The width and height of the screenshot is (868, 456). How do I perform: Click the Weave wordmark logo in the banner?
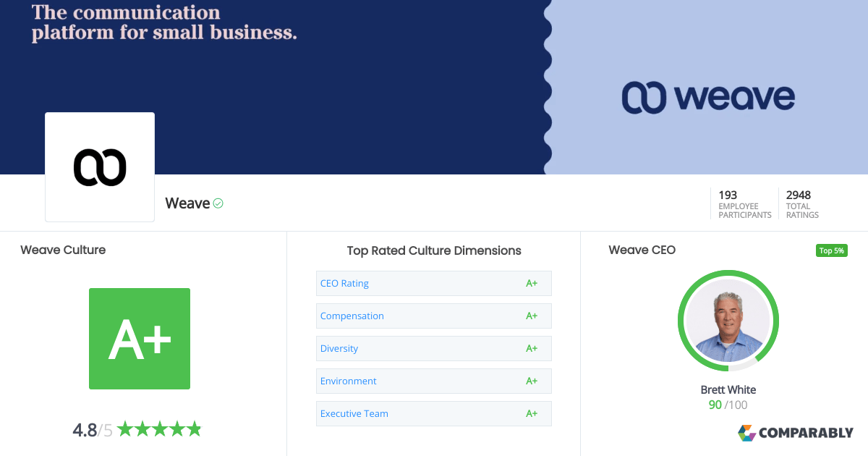[x=708, y=98]
